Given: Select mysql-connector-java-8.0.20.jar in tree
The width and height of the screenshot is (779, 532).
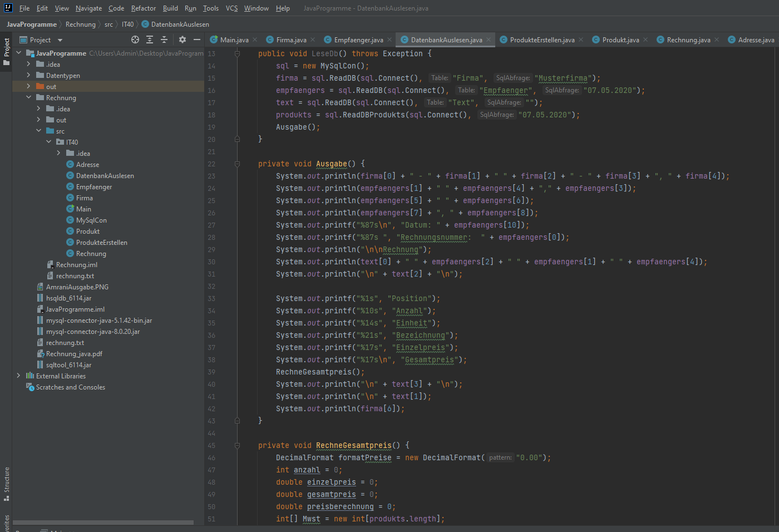Looking at the screenshot, I should point(92,332).
